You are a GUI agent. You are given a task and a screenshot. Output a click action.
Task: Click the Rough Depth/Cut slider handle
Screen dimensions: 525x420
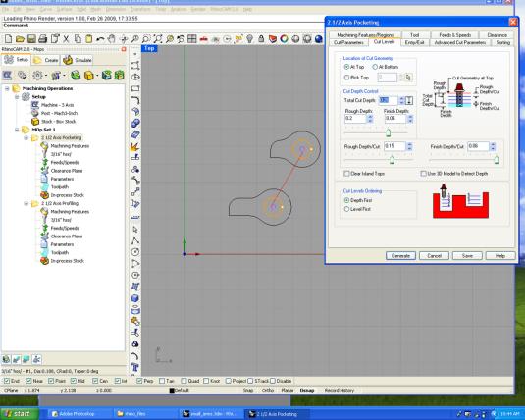(x=392, y=160)
